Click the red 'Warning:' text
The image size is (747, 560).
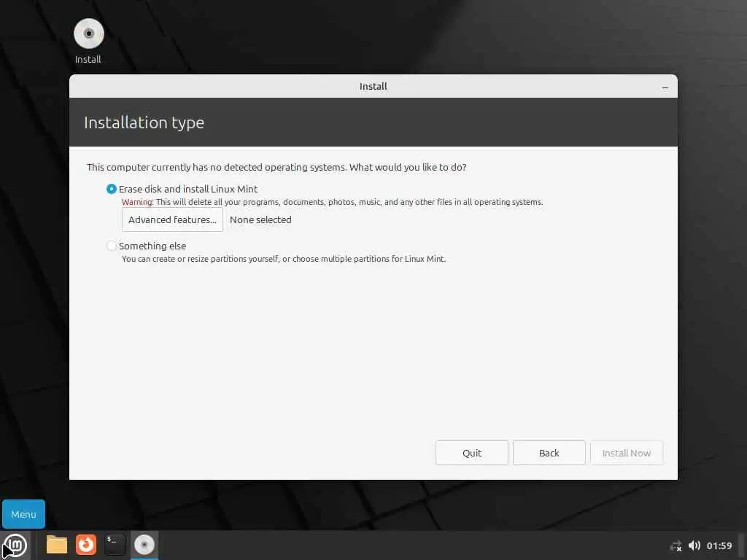[x=137, y=202]
